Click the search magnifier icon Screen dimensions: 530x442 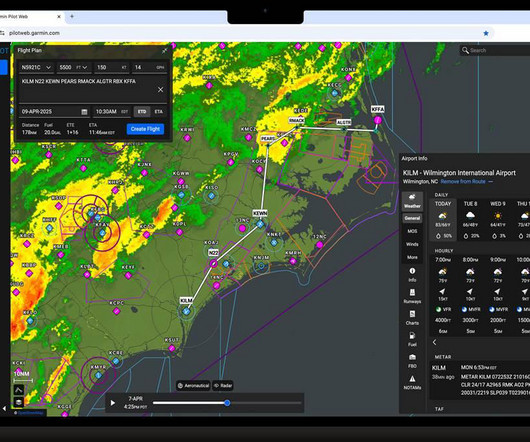465,50
